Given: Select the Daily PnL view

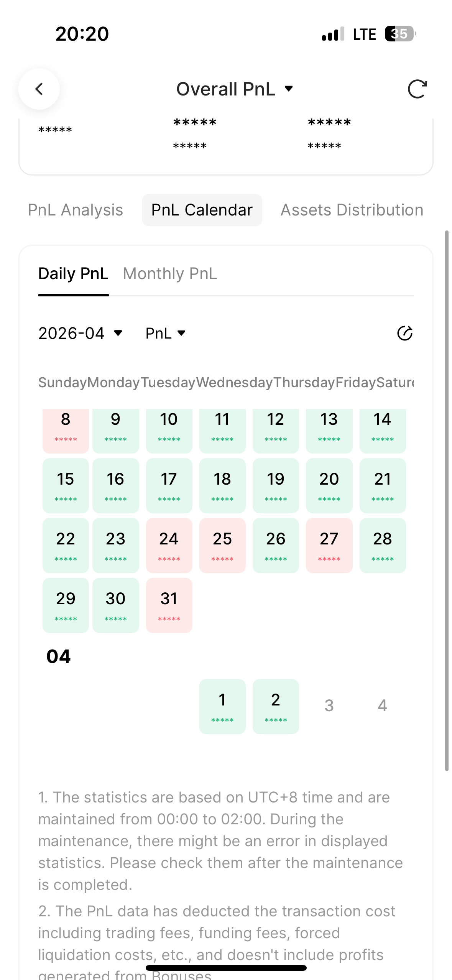Looking at the screenshot, I should pyautogui.click(x=73, y=274).
